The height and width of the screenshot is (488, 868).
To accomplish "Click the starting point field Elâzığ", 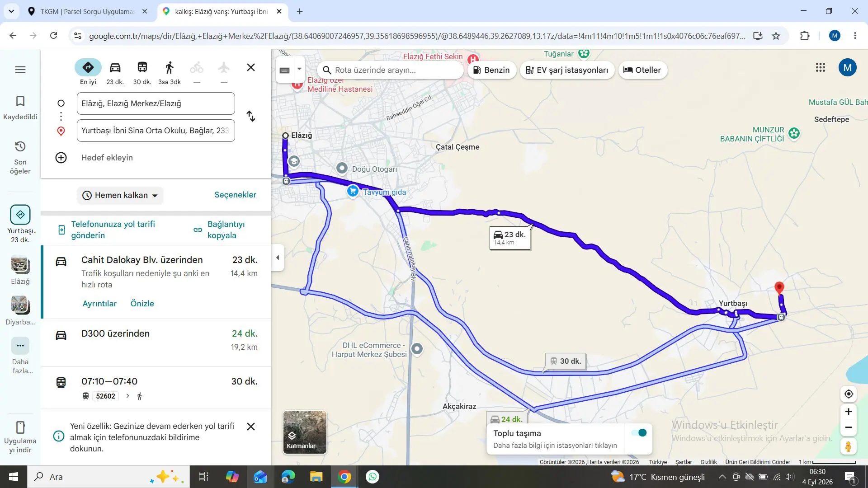I will point(156,103).
